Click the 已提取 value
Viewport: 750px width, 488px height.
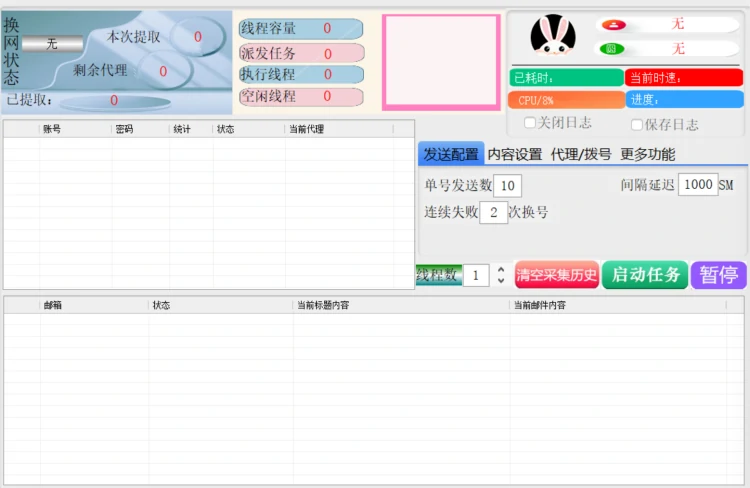pos(114,100)
